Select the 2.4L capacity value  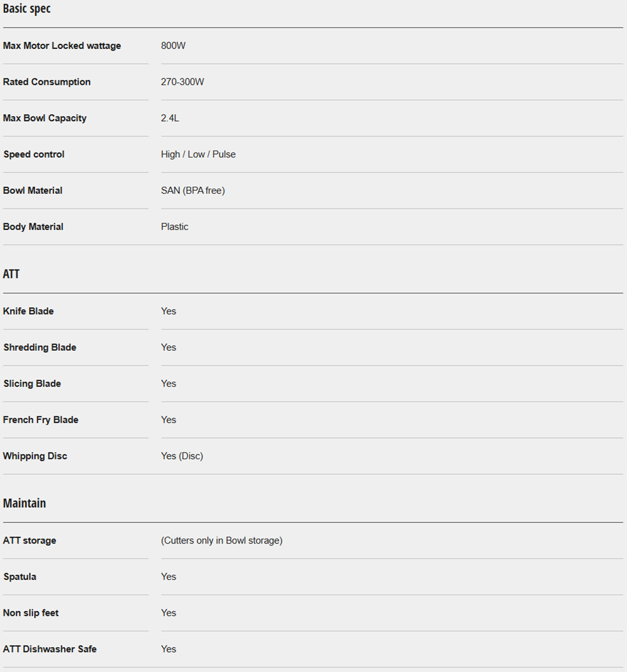click(170, 118)
